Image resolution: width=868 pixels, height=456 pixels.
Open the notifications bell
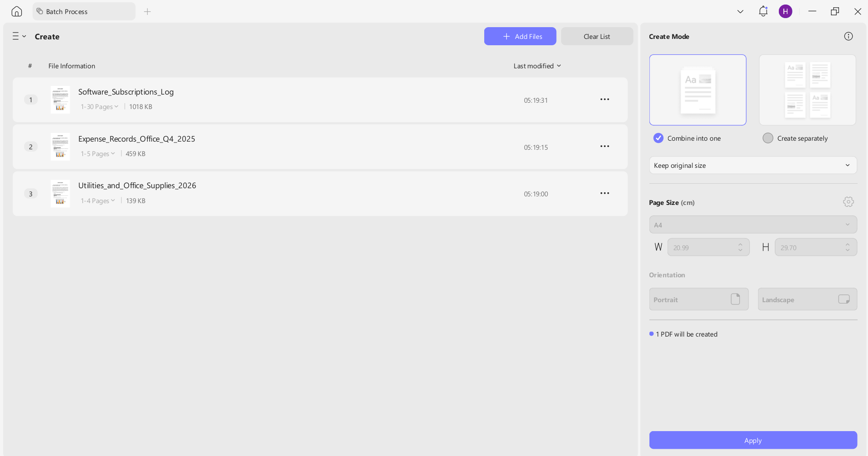763,11
